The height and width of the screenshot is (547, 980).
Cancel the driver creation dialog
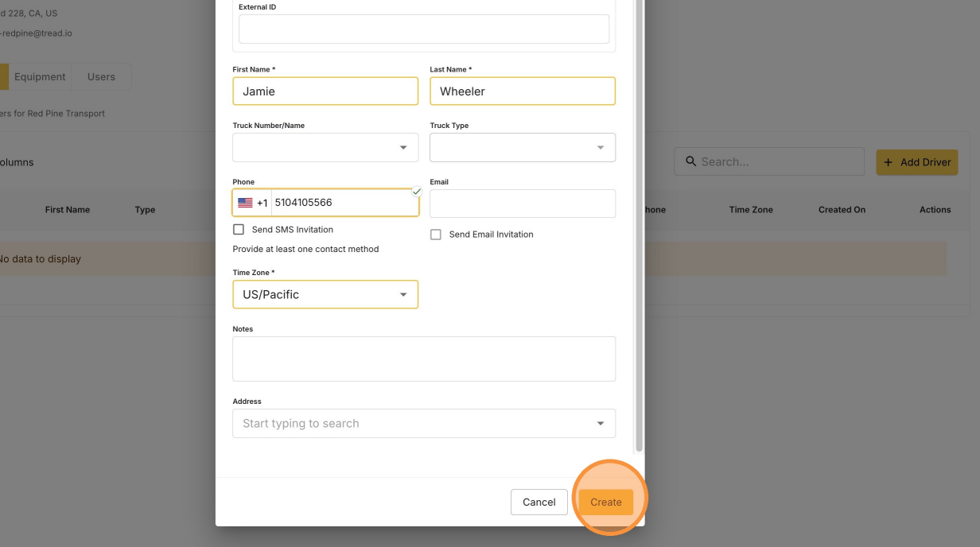point(539,502)
